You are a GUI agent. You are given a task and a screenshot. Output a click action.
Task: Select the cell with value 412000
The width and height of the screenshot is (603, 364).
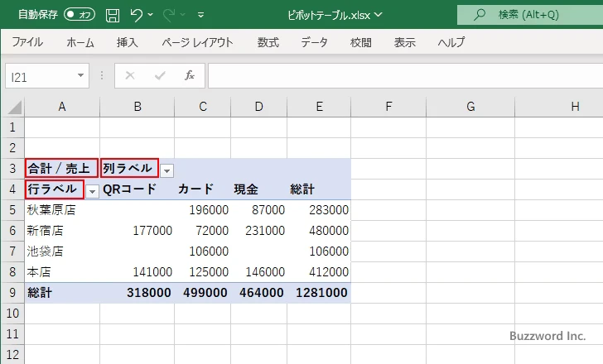319,272
